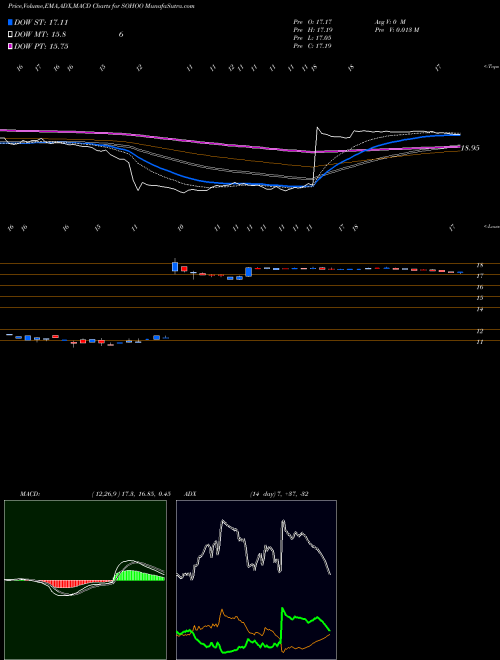Click the '<Tops' label at right edge
Viewport: 500px width, 660px height.
click(x=491, y=67)
